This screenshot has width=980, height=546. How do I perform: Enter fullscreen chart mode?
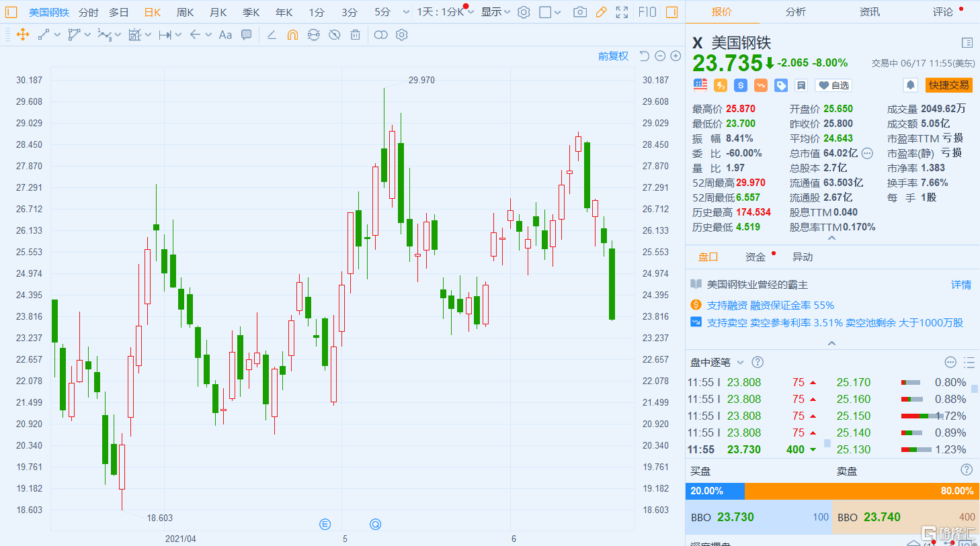click(622, 12)
